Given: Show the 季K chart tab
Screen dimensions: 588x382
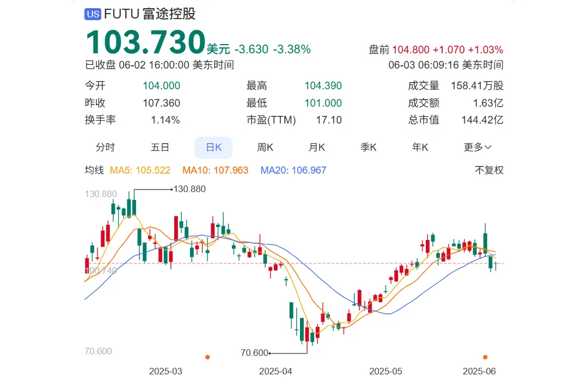Looking at the screenshot, I should pos(369,147).
